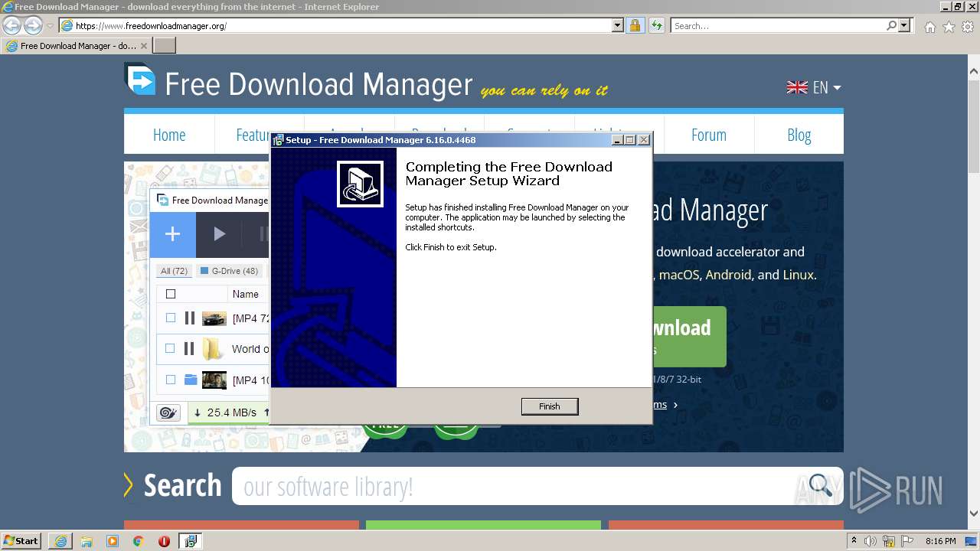This screenshot has width=980, height=551.
Task: Click the 25.4 MB/s download speed indicator
Action: 227,412
